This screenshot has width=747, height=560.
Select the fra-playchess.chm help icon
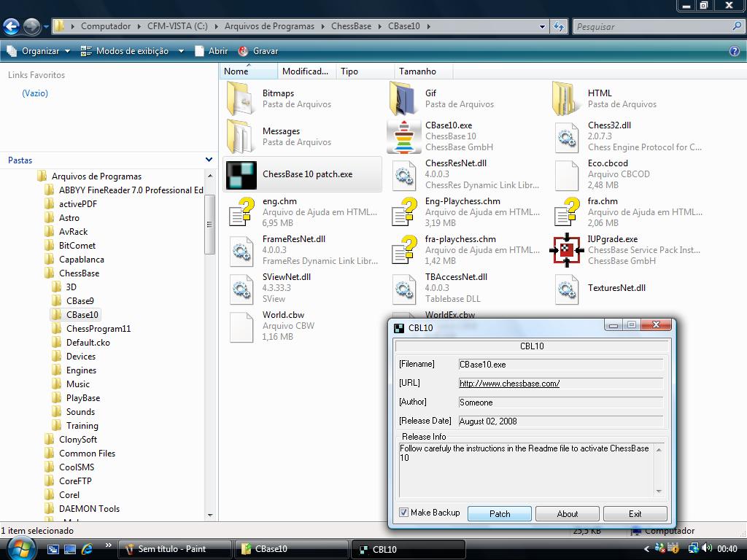[404, 251]
